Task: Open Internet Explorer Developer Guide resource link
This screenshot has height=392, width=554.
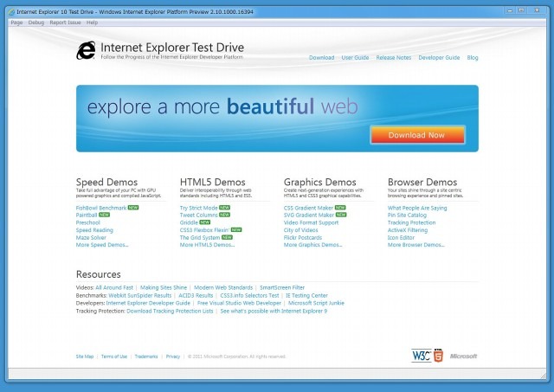Action: [148, 304]
